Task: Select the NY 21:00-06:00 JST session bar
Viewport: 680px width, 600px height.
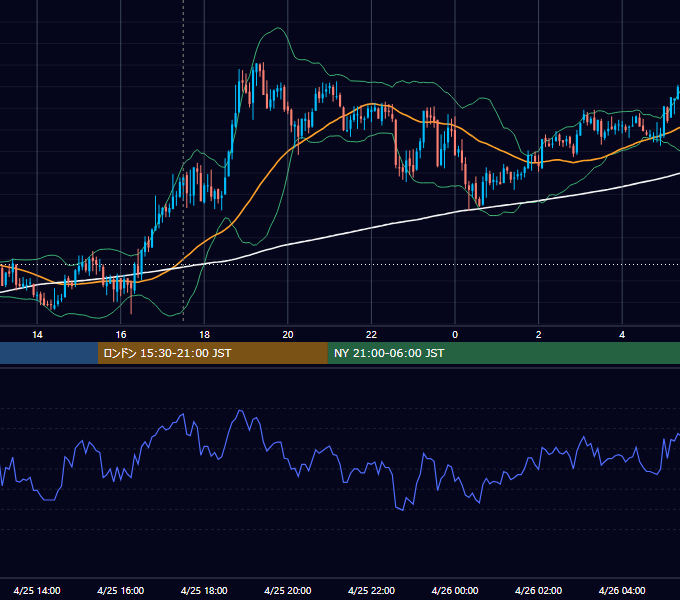Action: coord(503,353)
